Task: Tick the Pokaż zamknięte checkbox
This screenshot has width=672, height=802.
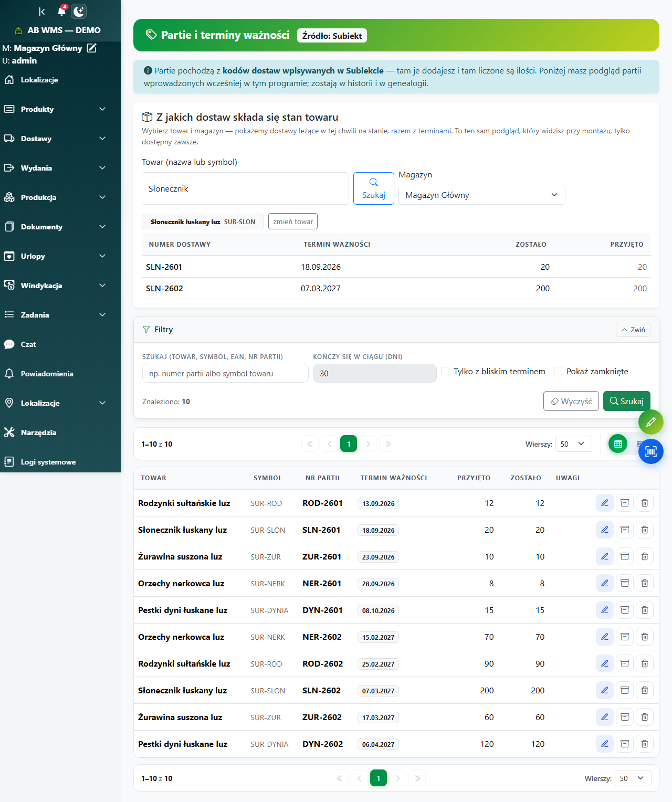Action: pos(558,371)
